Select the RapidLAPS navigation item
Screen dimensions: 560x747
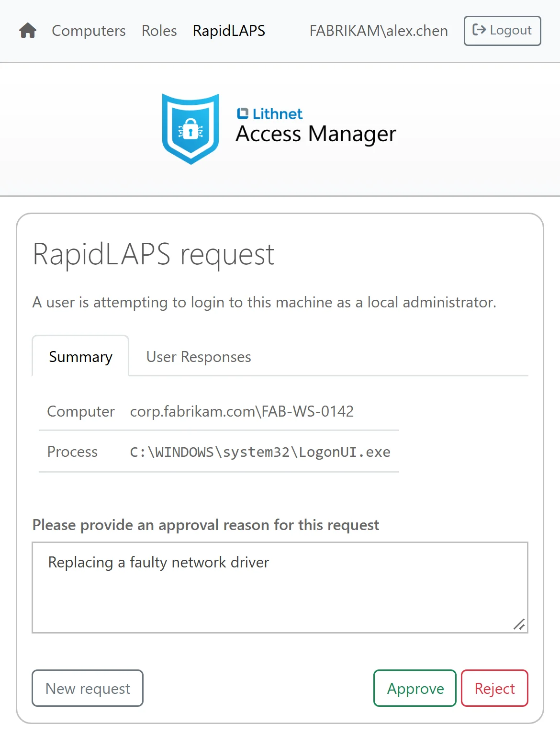[x=229, y=31]
